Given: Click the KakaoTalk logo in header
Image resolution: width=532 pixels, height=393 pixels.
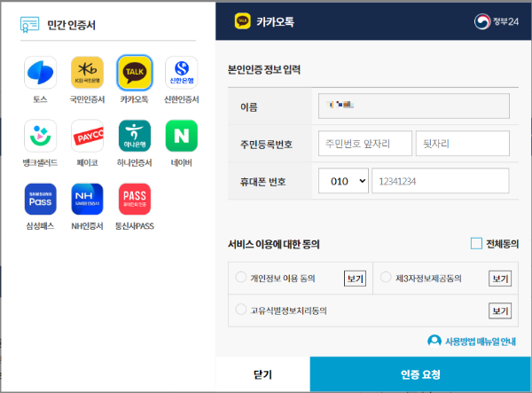Looking at the screenshot, I should 243,21.
